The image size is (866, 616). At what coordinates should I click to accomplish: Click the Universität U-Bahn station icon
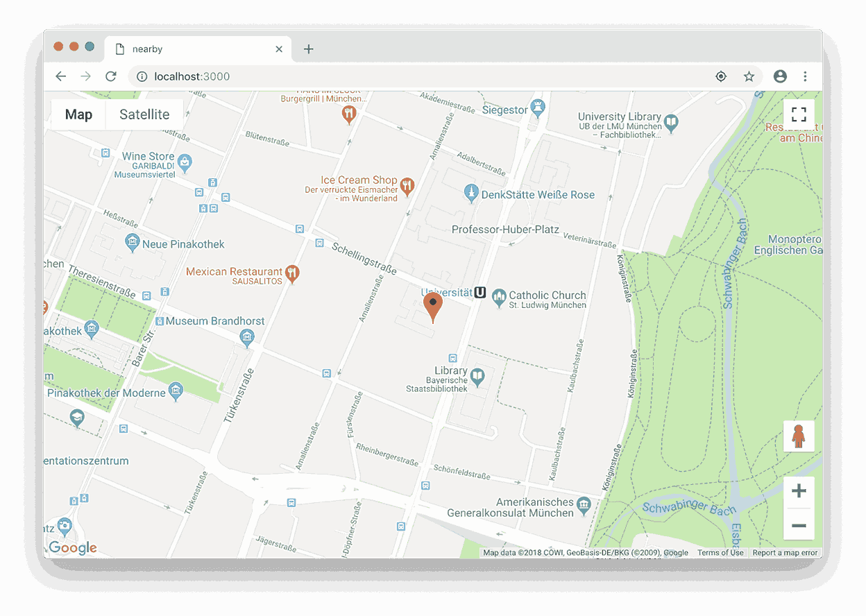480,293
